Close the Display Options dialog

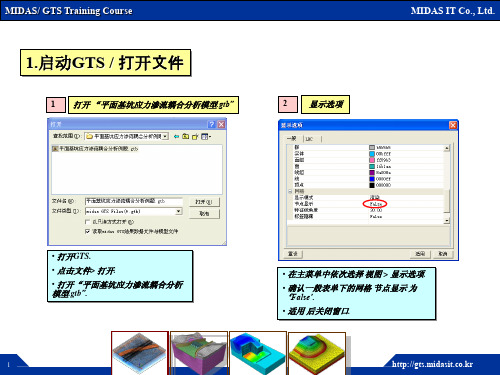pos(453,125)
